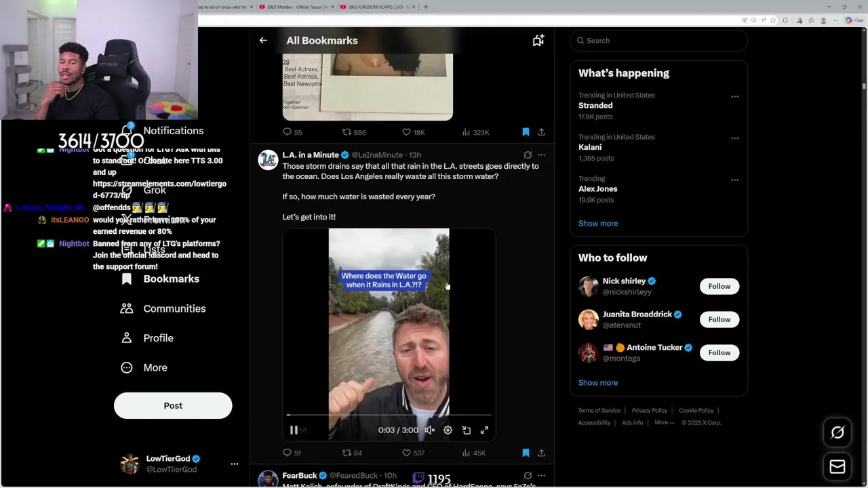Open Terms of Service link
Screen dimensions: 868x488
click(x=599, y=411)
